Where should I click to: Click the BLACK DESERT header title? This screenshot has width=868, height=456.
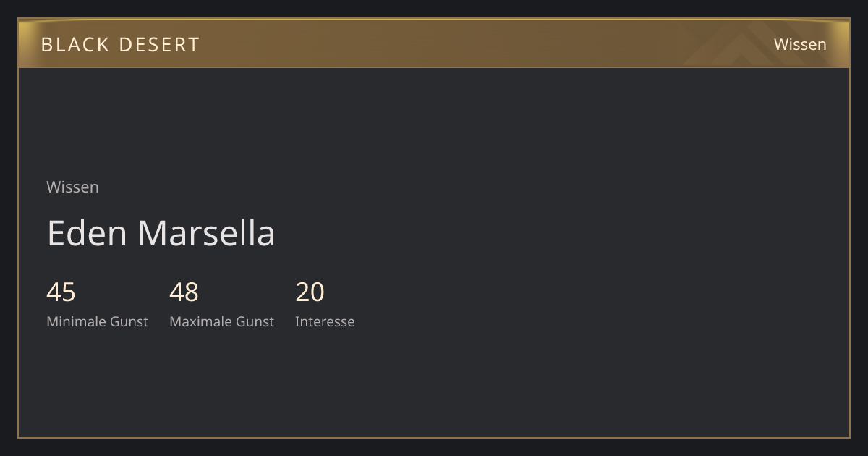pos(120,44)
